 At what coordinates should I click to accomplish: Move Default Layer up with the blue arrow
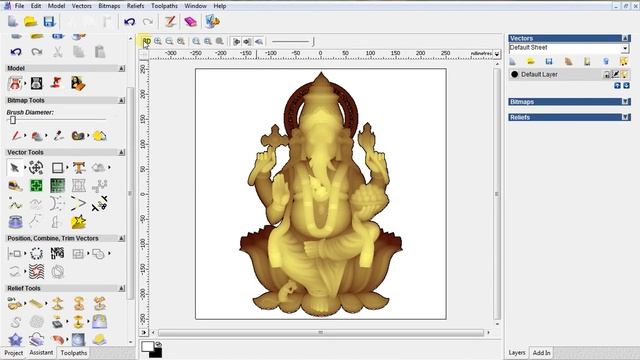coord(617,86)
